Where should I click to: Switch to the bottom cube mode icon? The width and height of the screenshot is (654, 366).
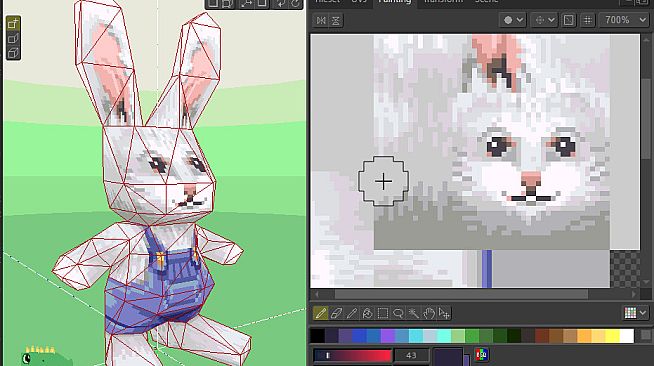(x=13, y=53)
